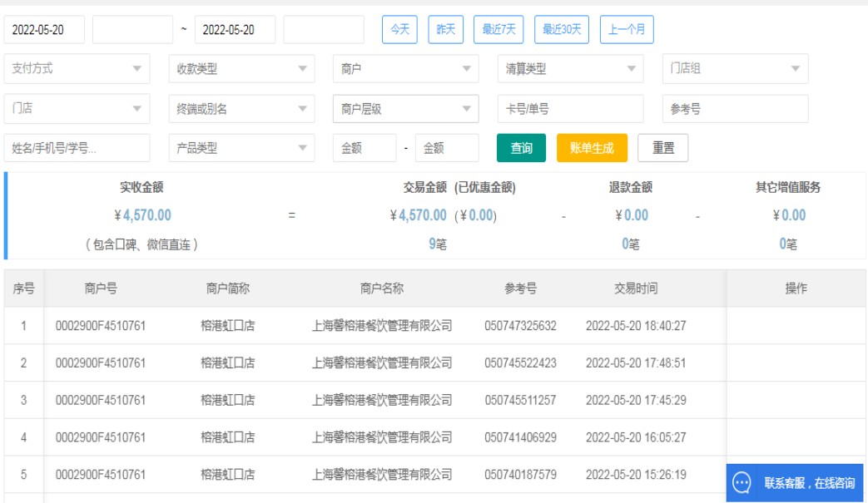Click the 交易时间 column header

(x=636, y=288)
